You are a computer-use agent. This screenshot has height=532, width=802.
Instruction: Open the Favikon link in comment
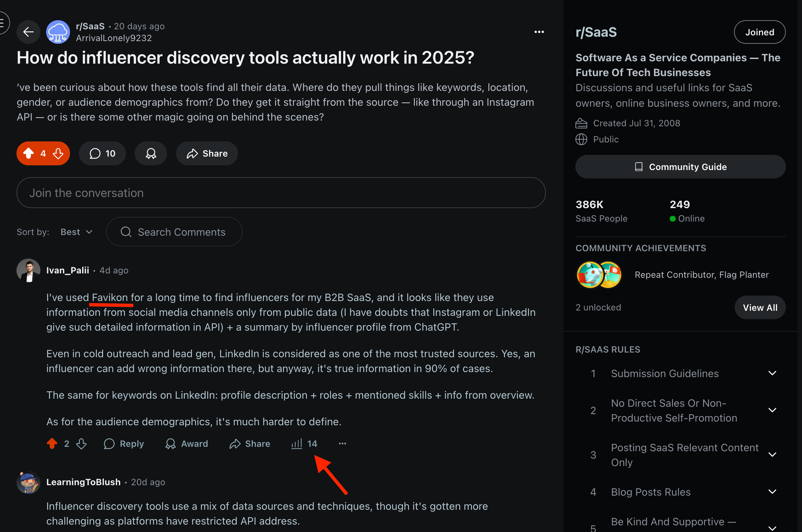point(109,298)
